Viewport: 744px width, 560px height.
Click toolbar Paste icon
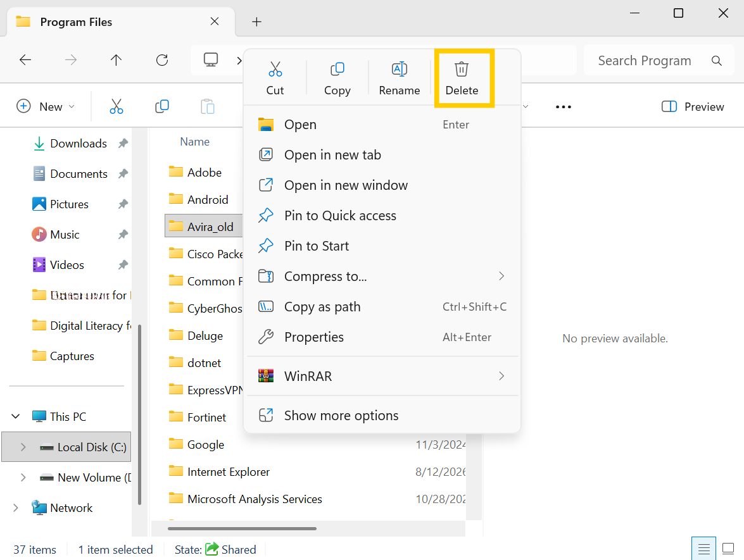(x=208, y=107)
